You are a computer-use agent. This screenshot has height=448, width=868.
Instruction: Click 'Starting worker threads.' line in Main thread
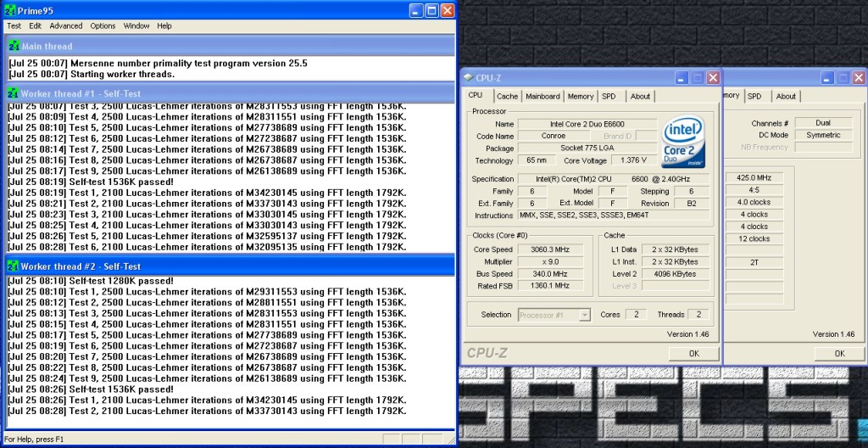click(92, 75)
